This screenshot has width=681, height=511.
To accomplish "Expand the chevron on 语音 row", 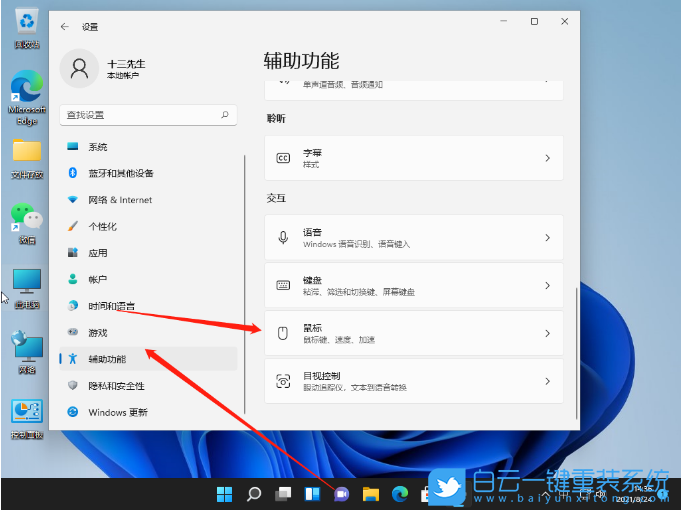I will point(547,237).
